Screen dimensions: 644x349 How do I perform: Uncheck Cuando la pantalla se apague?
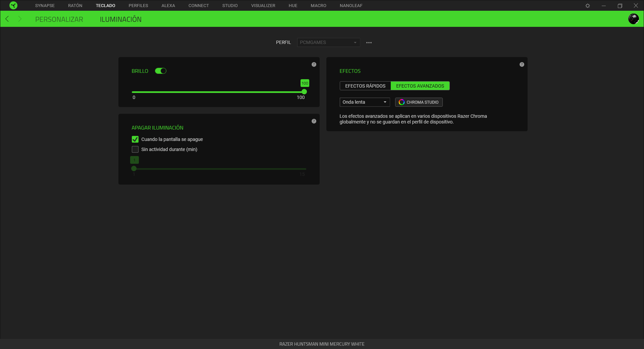pos(135,139)
